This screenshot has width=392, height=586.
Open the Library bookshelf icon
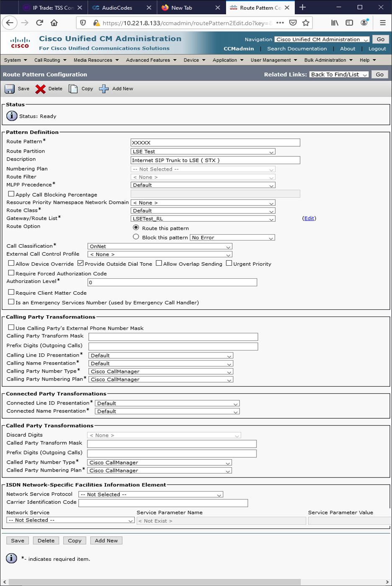335,23
